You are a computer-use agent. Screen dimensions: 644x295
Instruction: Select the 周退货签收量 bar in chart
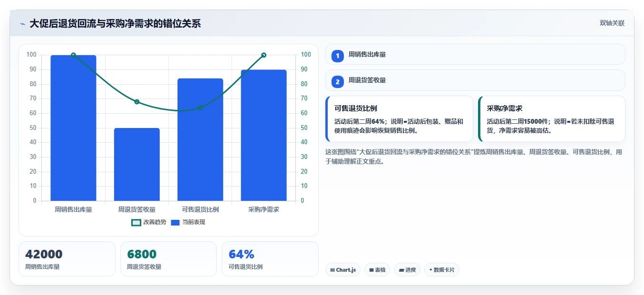[137, 164]
